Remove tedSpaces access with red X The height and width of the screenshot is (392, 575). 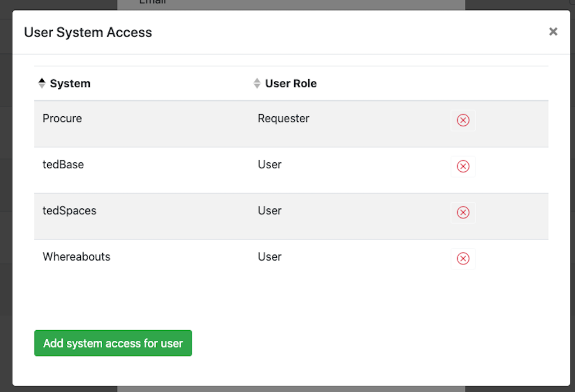[x=463, y=212]
